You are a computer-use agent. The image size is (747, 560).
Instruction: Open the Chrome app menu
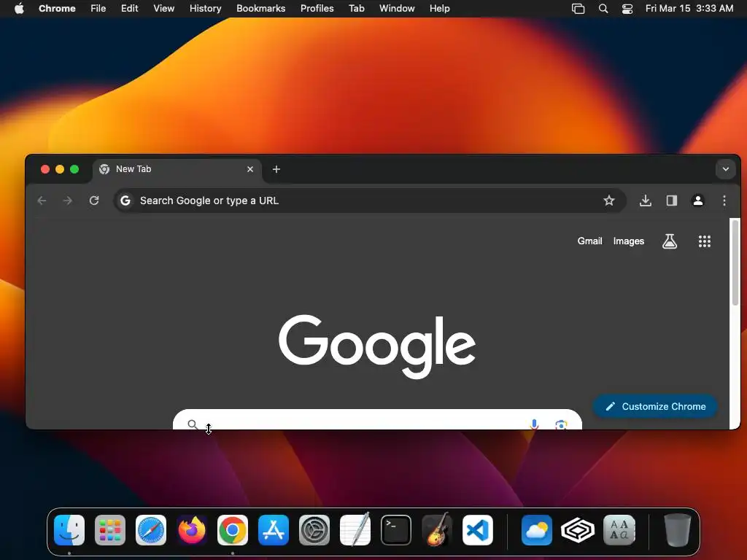pos(57,8)
